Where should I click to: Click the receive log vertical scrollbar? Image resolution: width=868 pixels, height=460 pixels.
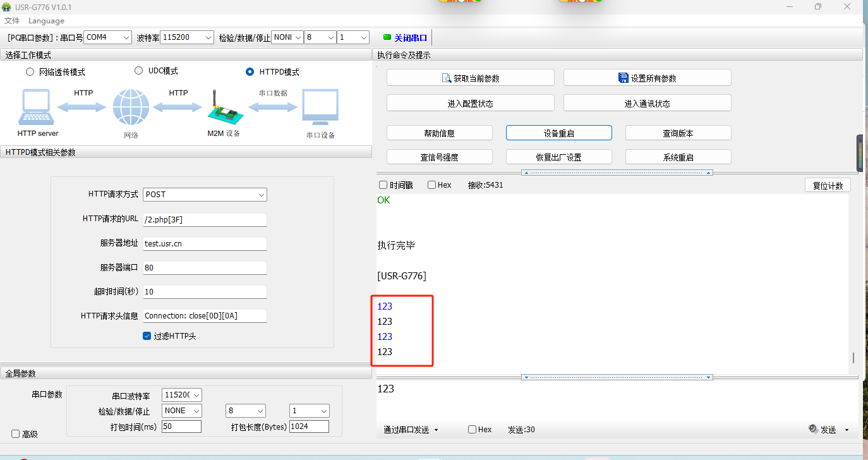853,358
